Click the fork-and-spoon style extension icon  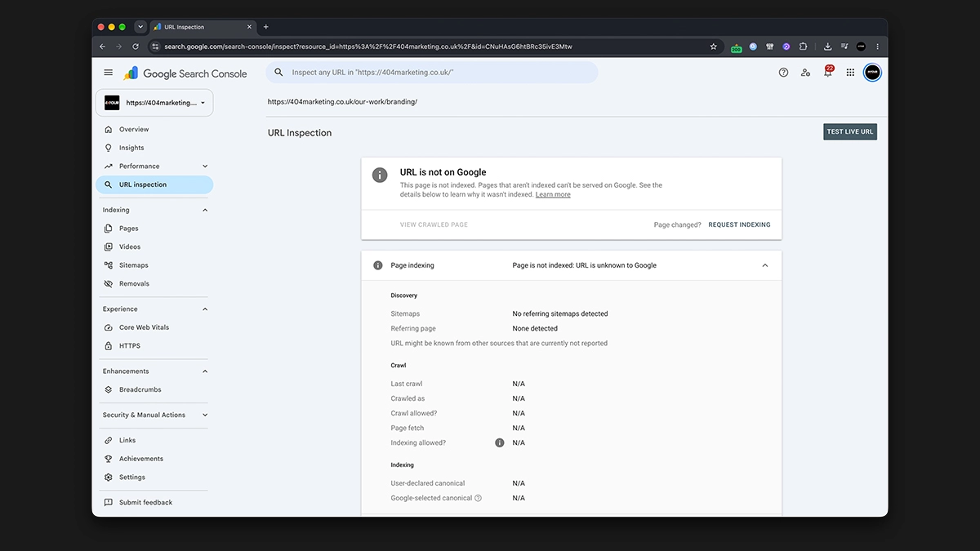tap(769, 47)
